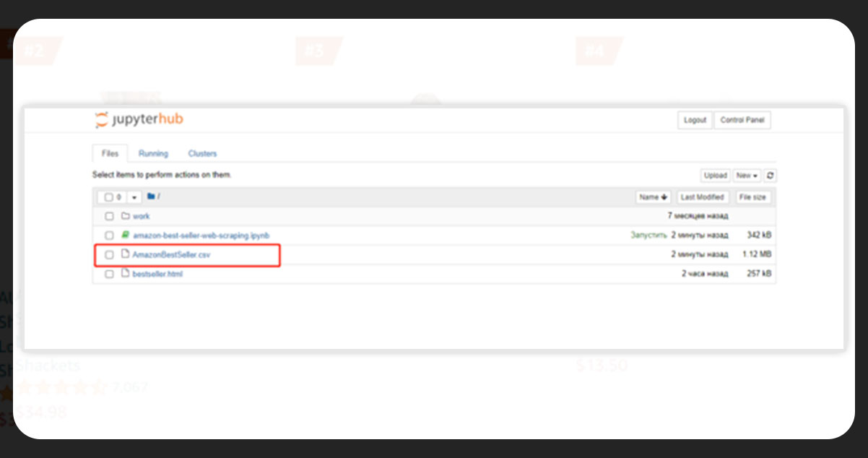Click the refresh file list icon
Image resolution: width=868 pixels, height=458 pixels.
point(770,176)
